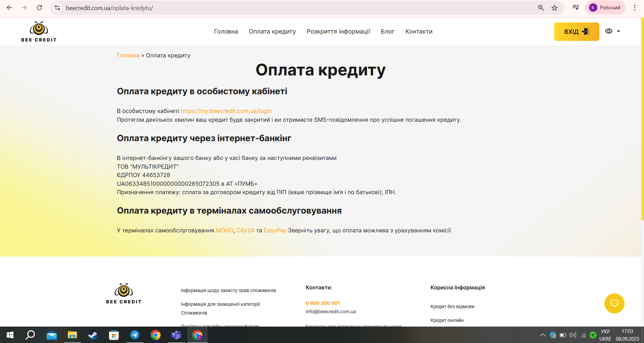The width and height of the screenshot is (644, 343).
Task: Open footer link Кредит онлайн
Action: [447, 320]
